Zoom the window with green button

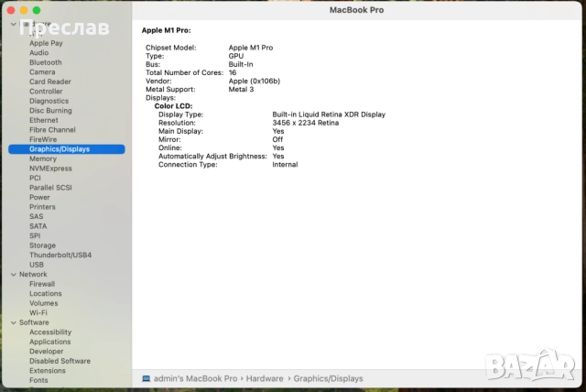[37, 10]
